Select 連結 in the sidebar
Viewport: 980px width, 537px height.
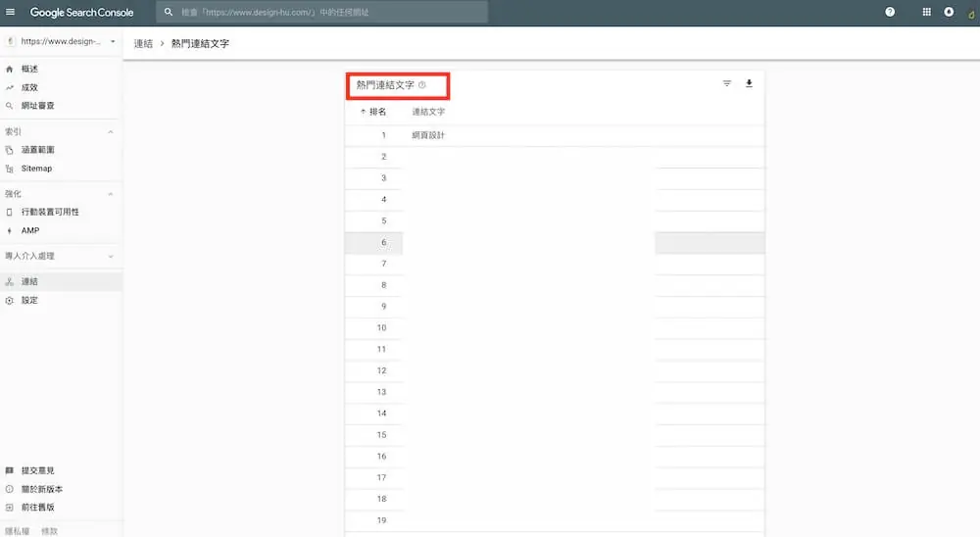point(61,281)
